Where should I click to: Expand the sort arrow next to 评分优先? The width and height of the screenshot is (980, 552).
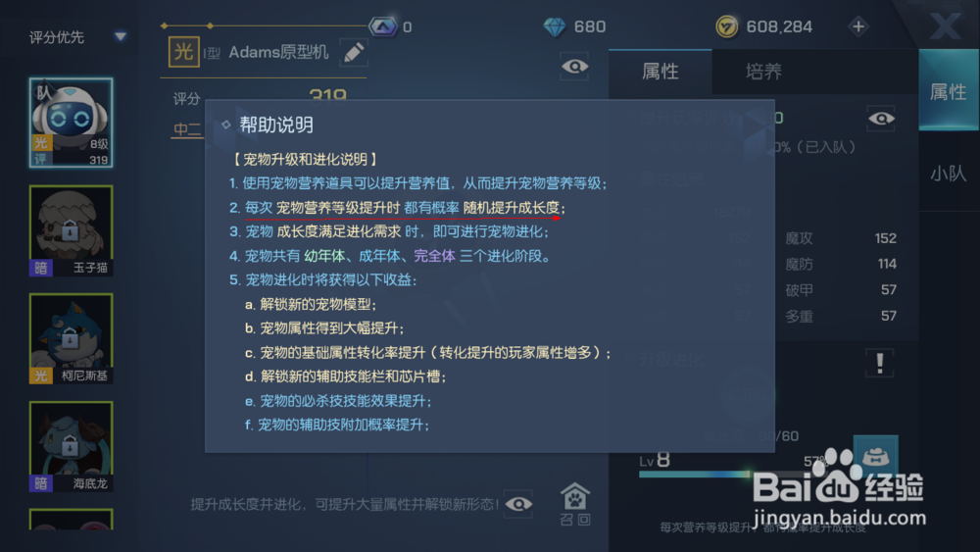(x=121, y=37)
